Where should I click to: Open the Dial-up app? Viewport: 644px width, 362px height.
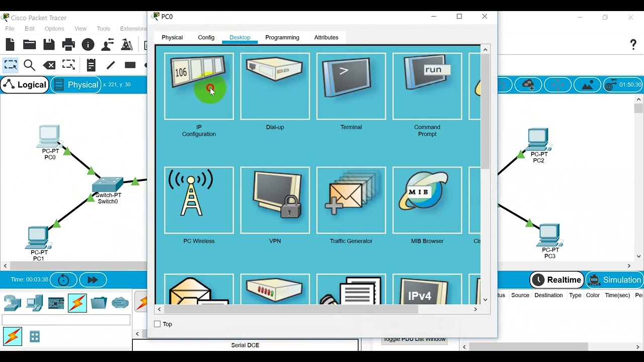tap(275, 86)
